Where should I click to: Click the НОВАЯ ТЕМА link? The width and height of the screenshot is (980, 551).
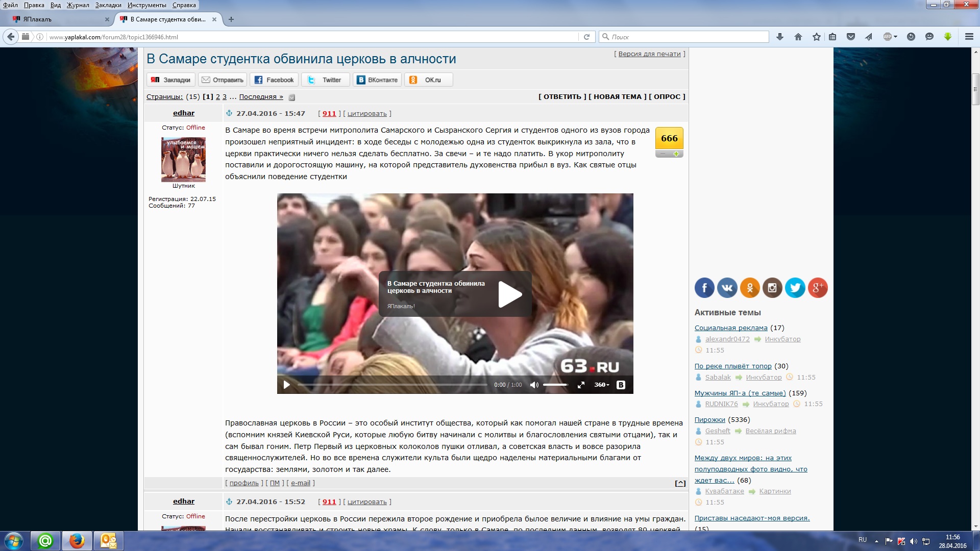pyautogui.click(x=618, y=96)
